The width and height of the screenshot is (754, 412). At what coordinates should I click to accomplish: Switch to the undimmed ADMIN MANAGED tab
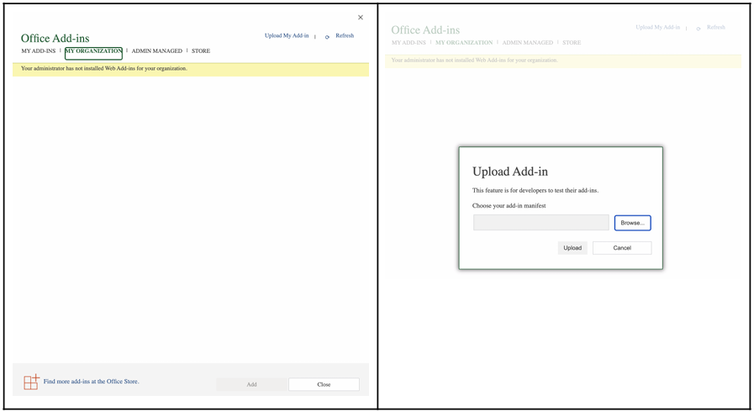pos(157,51)
